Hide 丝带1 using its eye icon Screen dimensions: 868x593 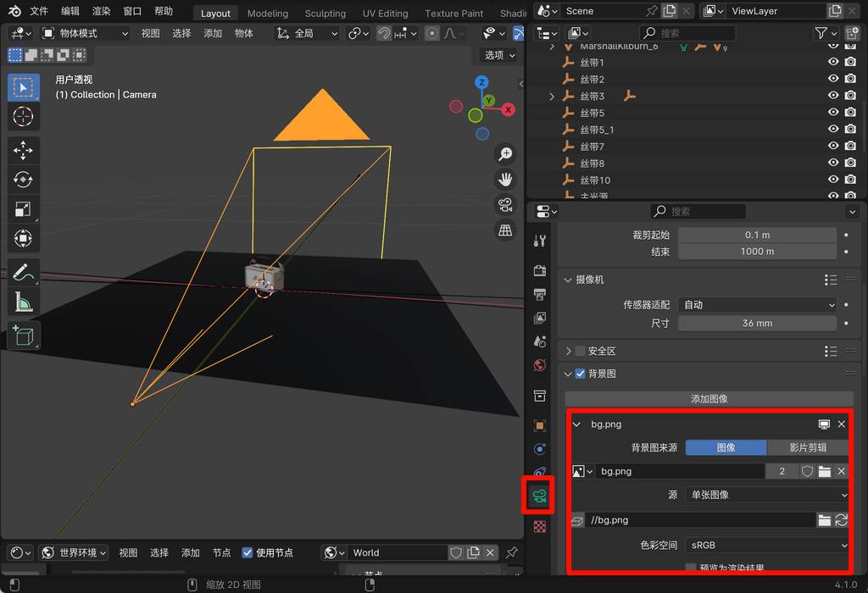tap(833, 63)
